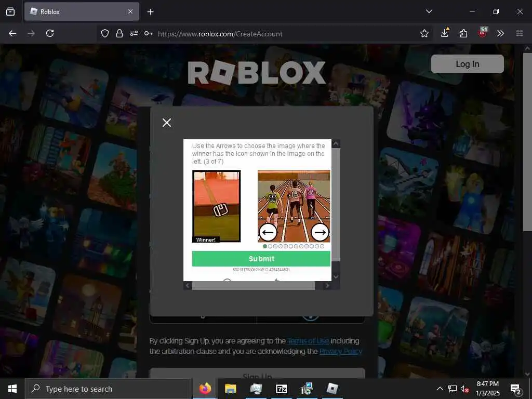532x399 pixels.
Task: Open the Privacy Policy link
Action: coord(341,351)
